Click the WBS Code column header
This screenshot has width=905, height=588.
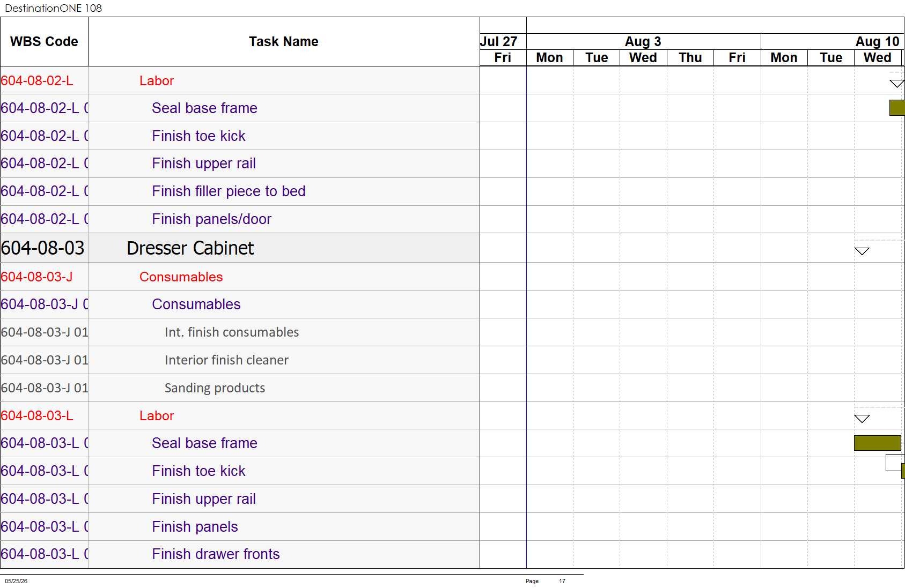44,42
